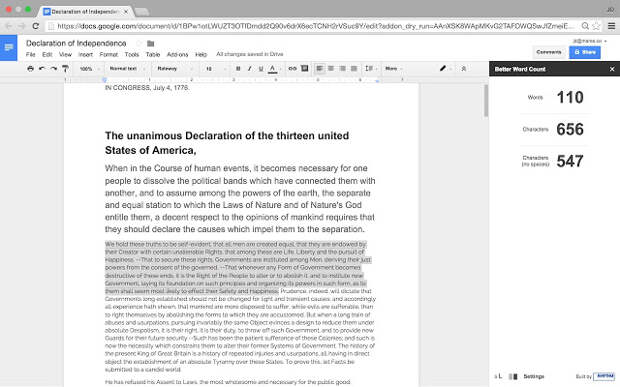Open the Docs home icon
This screenshot has width=620, height=387.
(8, 48)
